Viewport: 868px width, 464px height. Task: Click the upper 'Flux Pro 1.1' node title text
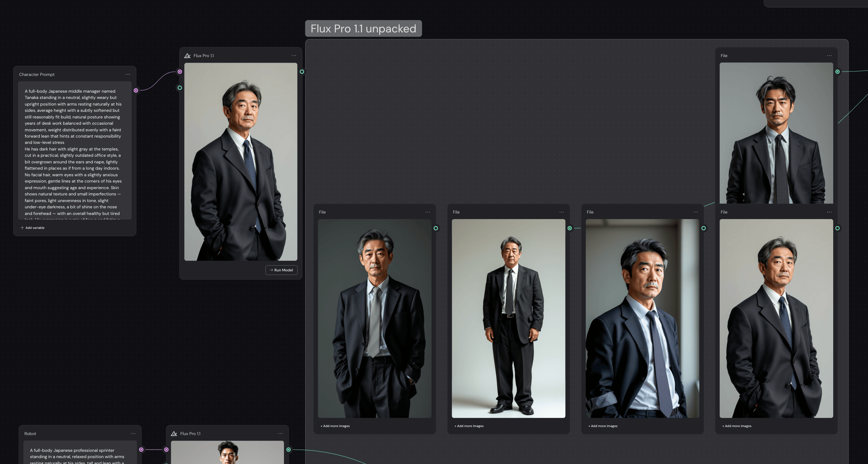tap(204, 56)
